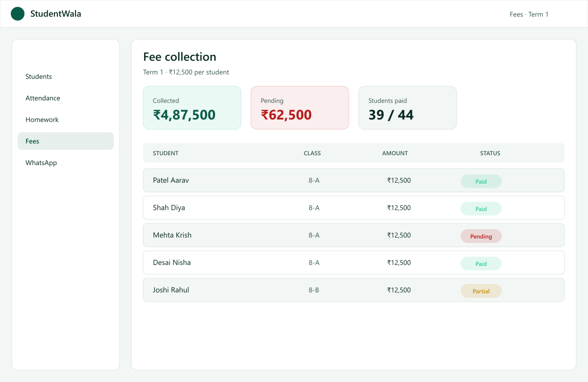Screen dimensions: 588x382
Task: Select Fees in the sidebar
Action: coord(66,141)
